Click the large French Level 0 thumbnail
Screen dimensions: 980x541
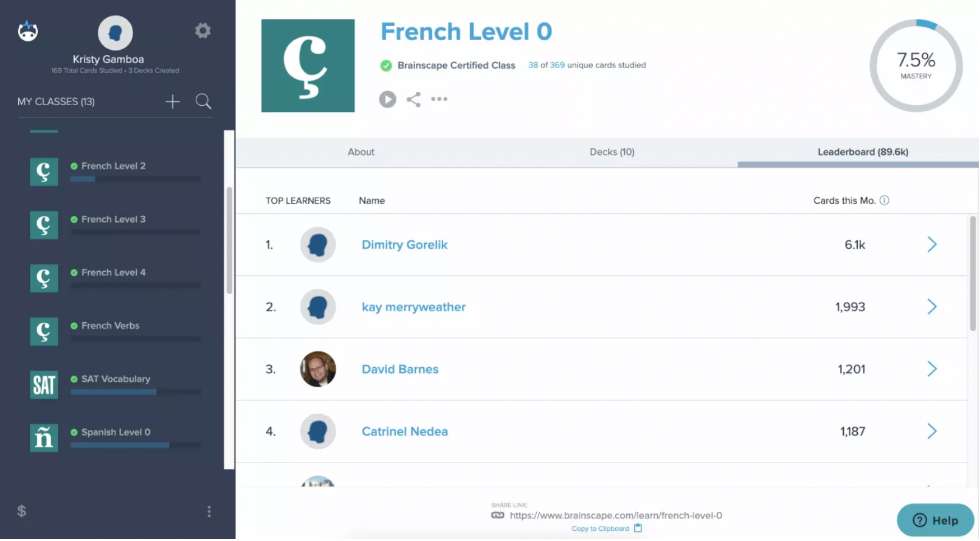(x=308, y=66)
